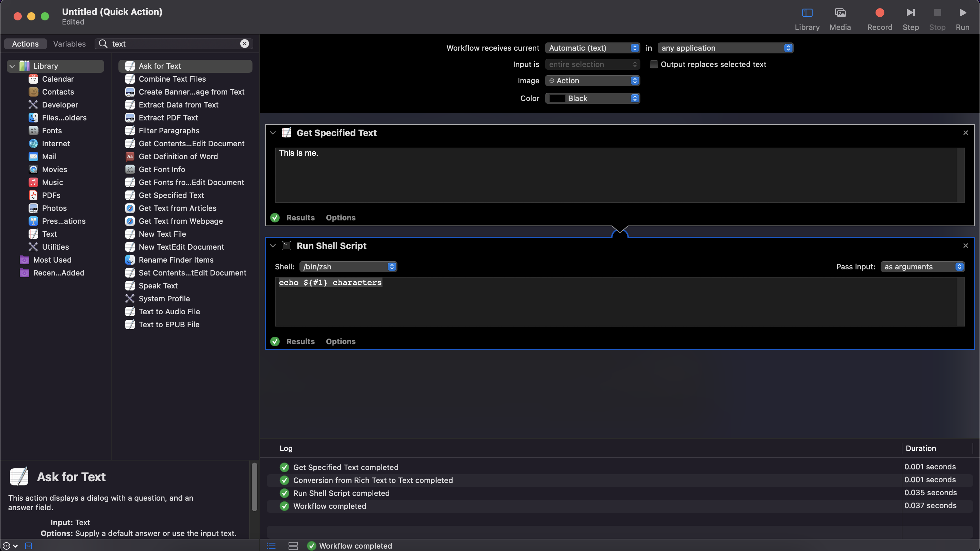Start recording with the Record button

pyautogui.click(x=880, y=13)
